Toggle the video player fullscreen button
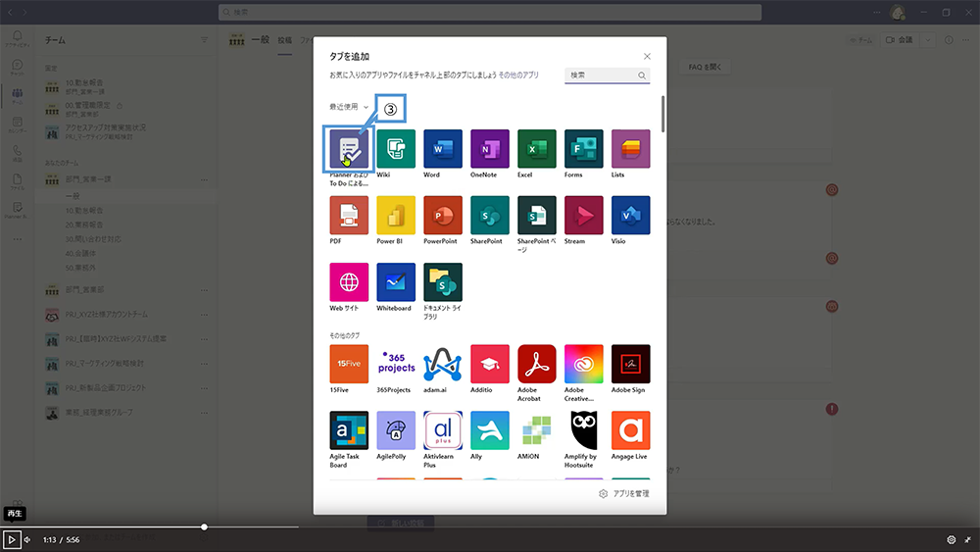Screen dimensions: 980x552 [967, 539]
